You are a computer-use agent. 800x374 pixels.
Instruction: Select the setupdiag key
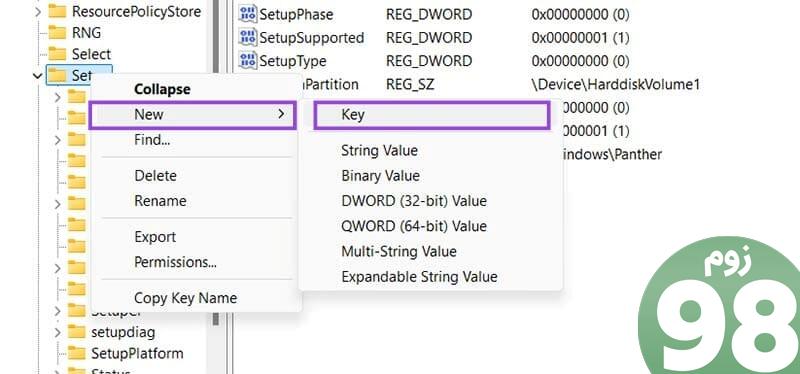point(123,333)
